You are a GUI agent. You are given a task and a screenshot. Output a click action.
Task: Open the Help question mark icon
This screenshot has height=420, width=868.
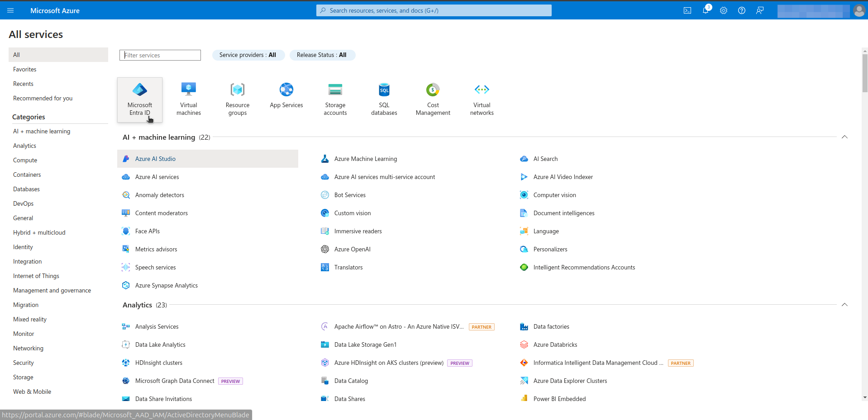(x=742, y=10)
